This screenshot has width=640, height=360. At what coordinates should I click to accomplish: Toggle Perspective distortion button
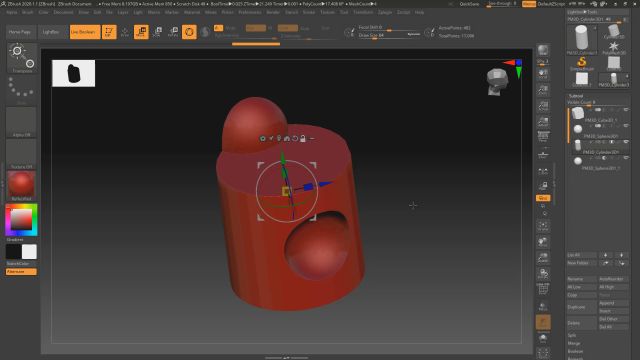coord(543,137)
